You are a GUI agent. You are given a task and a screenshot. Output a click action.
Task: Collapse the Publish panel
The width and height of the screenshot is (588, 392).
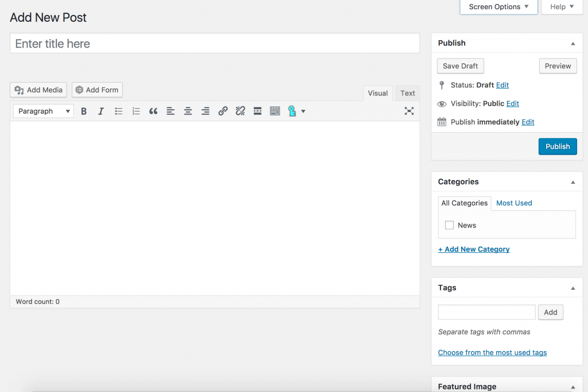coord(572,44)
